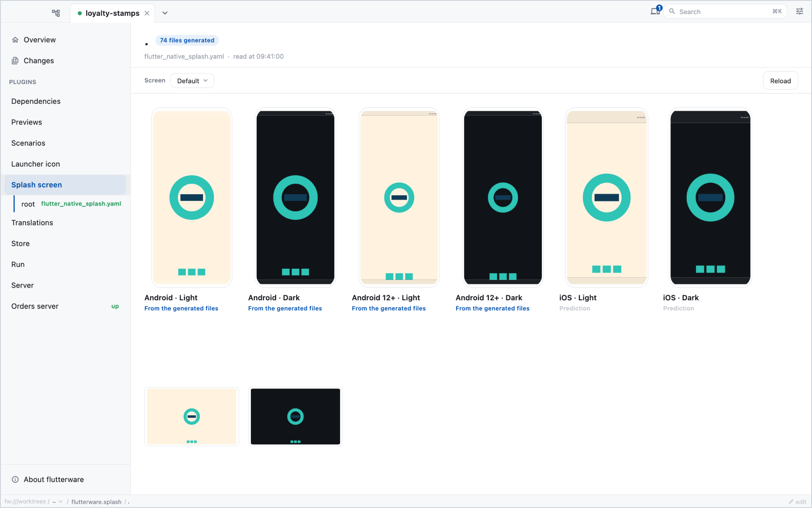Viewport: 812px width, 508px height.
Task: Click the 74 files generated badge
Action: pyautogui.click(x=187, y=40)
